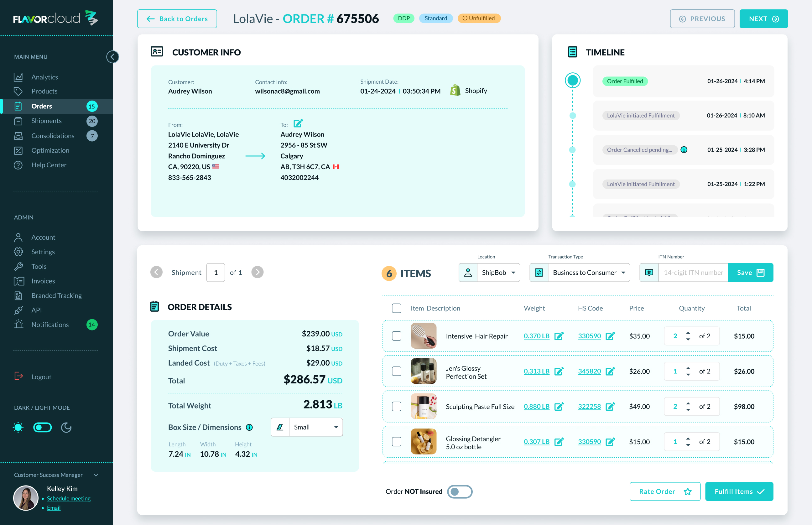
Task: Click Rate Order button
Action: (x=665, y=491)
